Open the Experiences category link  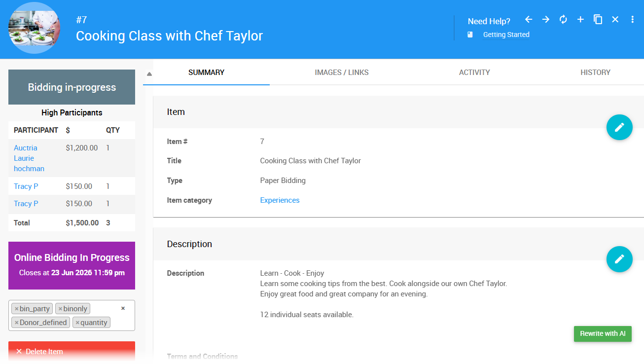tap(280, 200)
